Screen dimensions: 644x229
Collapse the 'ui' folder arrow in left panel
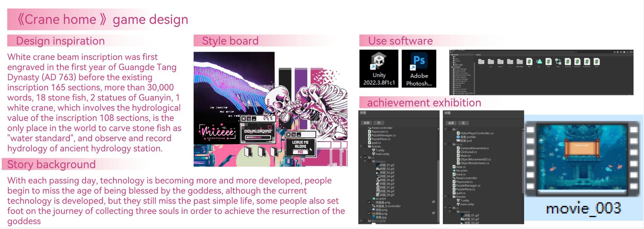tap(361, 157)
